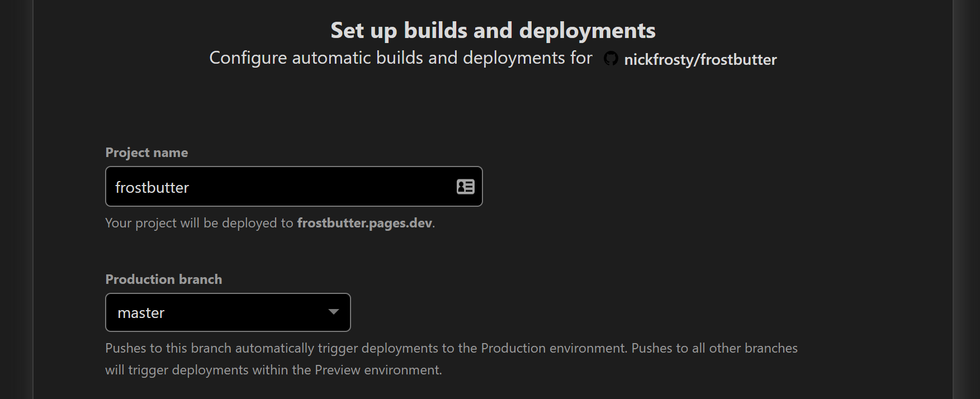Click the master option shown in the selector

[140, 312]
